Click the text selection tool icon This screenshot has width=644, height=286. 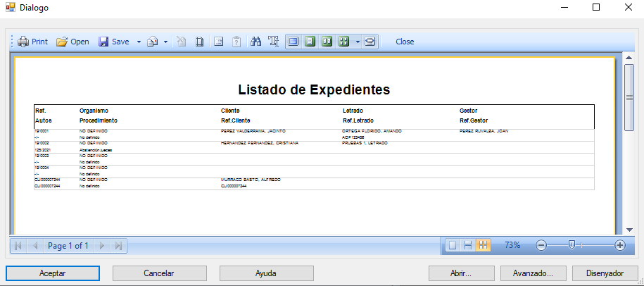(x=274, y=42)
